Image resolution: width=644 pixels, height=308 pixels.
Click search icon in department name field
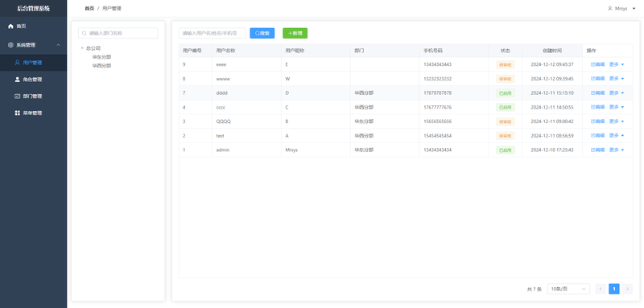85,33
